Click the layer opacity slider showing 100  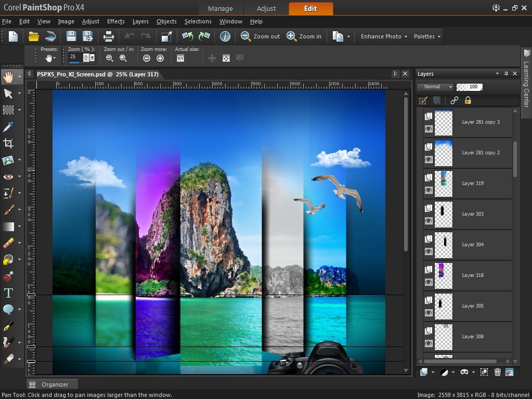[x=469, y=87]
